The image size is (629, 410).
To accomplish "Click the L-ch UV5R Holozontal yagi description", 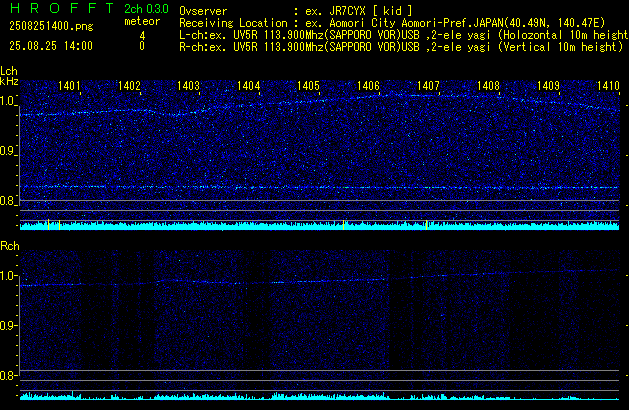I will pos(404,35).
